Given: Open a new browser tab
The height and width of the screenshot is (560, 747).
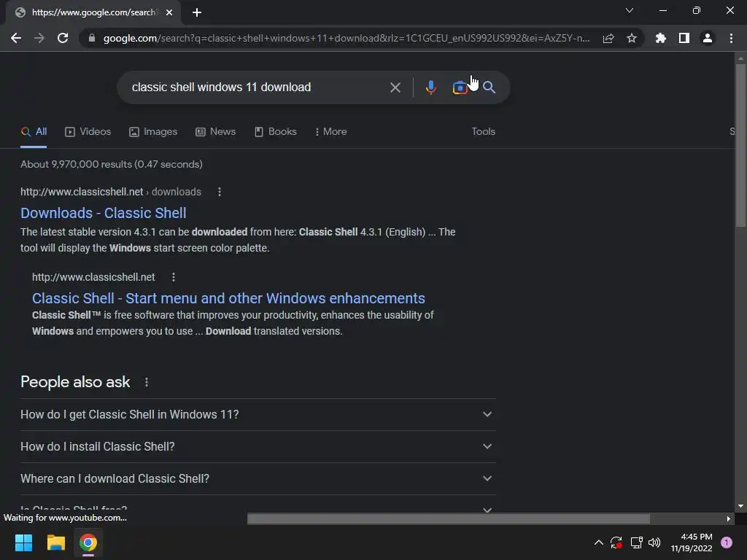Looking at the screenshot, I should (197, 12).
